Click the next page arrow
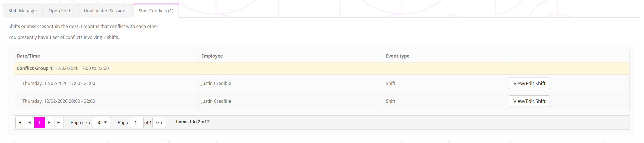Viewport: 644px width, 143px height. 49,122
